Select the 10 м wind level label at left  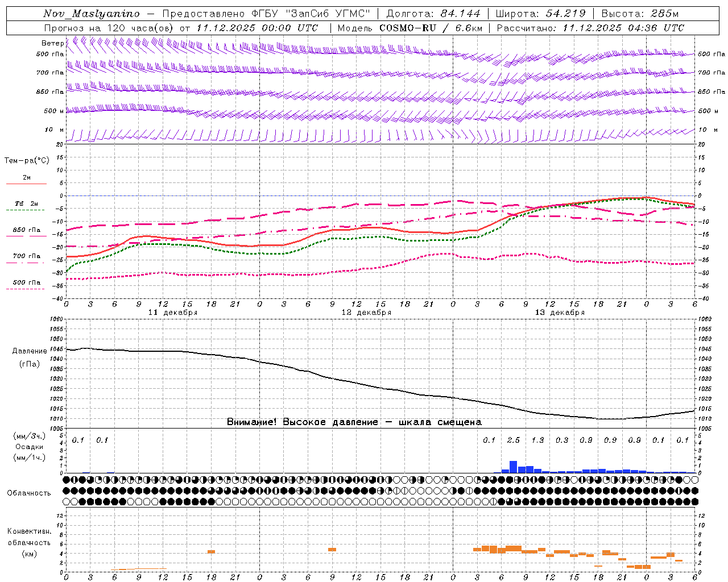click(x=54, y=130)
